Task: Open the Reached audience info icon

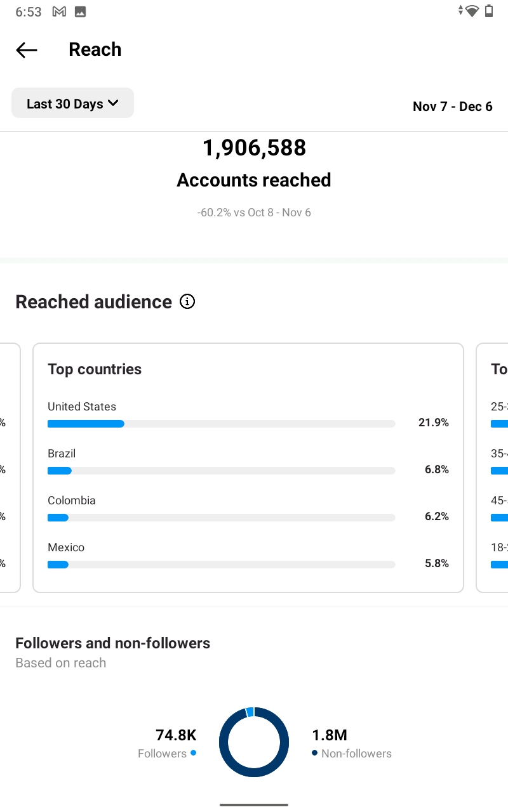Action: [x=187, y=301]
